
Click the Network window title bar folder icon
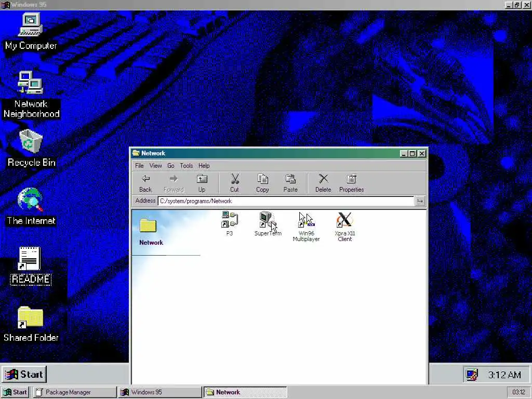136,153
